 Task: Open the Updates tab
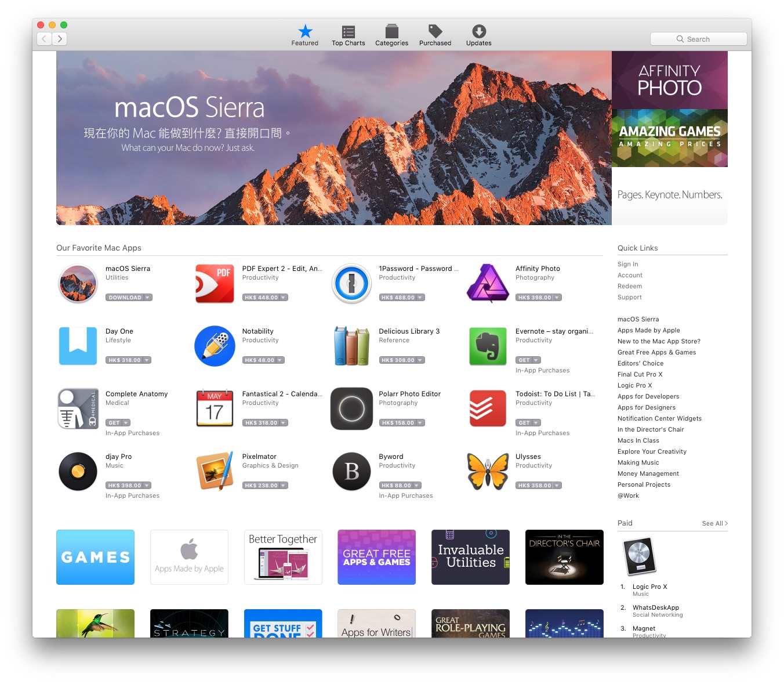(x=479, y=35)
